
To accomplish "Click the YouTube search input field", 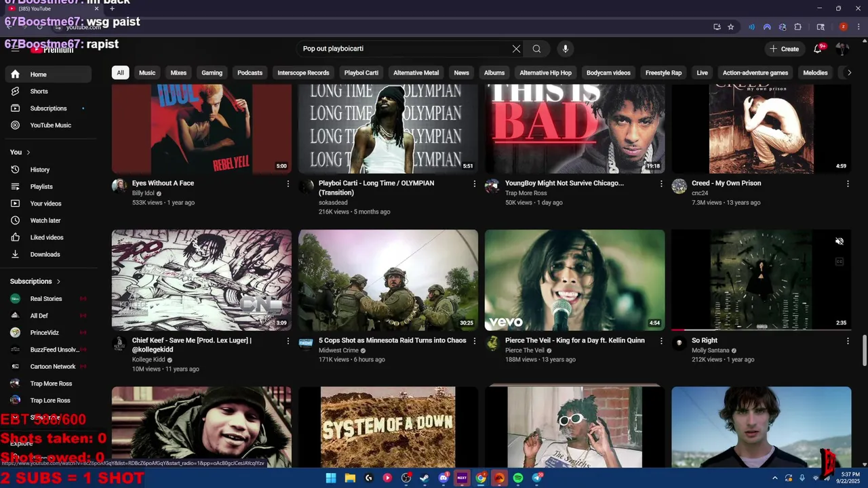I will pyautogui.click(x=403, y=49).
